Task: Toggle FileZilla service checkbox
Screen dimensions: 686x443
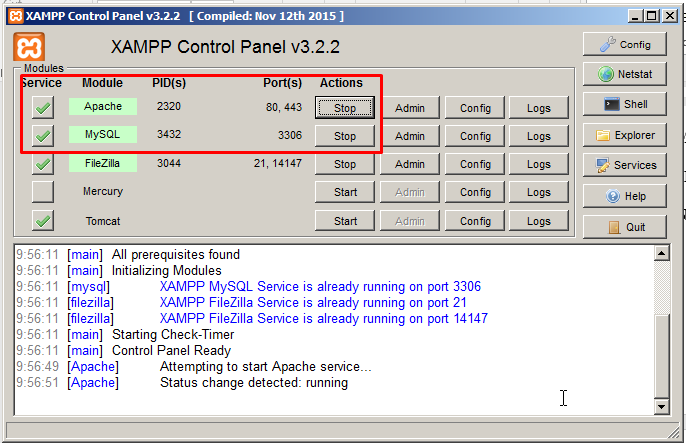Action: pos(43,164)
